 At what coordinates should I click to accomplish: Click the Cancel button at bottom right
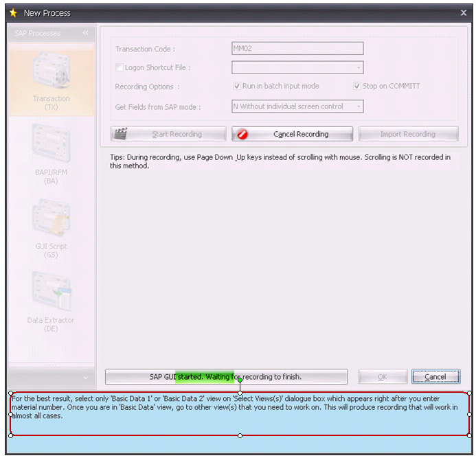click(435, 377)
